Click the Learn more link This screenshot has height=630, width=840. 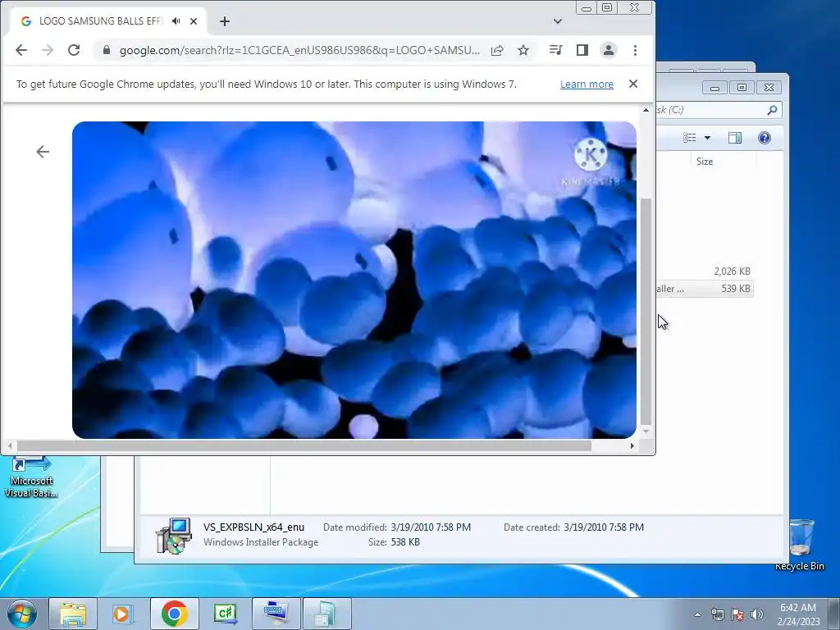click(587, 84)
